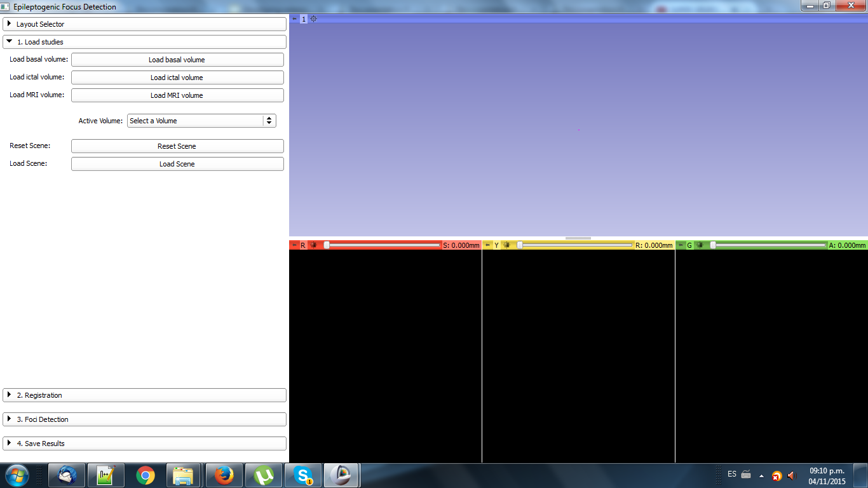This screenshot has width=868, height=488.
Task: Click the red slice offset slider
Action: [x=383, y=245]
